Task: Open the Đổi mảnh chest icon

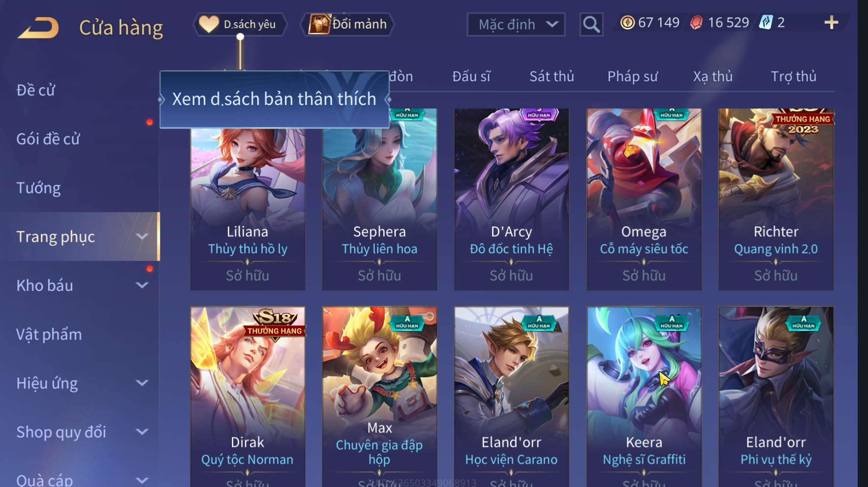Action: 319,24
